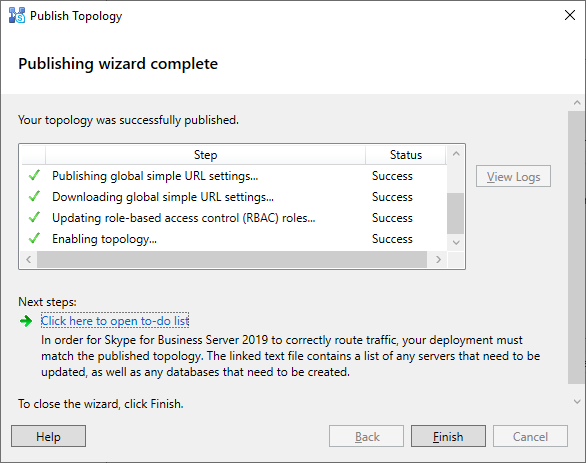Click the wizard page vertical scrollbar thumb
Viewport: 586px width, 463px height.
click(x=577, y=247)
